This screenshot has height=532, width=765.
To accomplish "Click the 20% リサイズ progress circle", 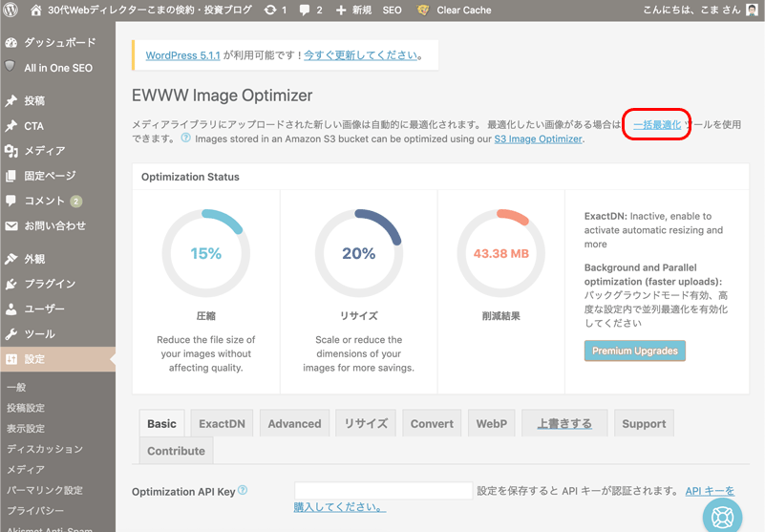I will 358,253.
